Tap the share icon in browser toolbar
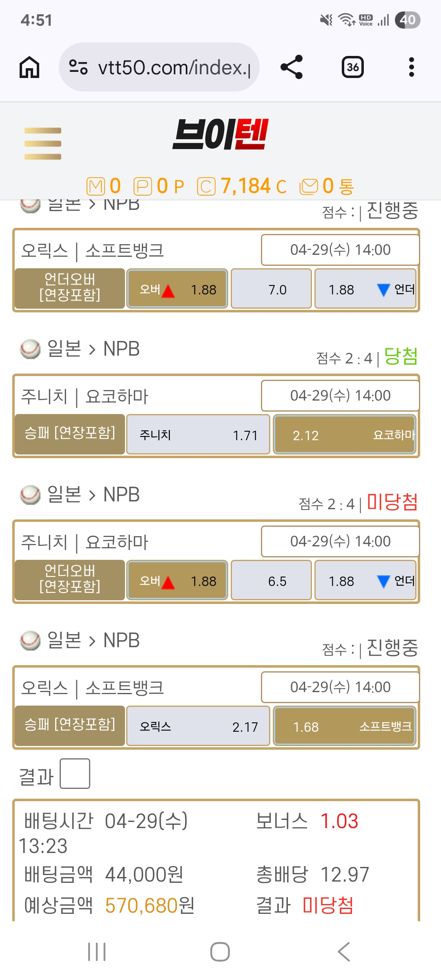 click(292, 67)
